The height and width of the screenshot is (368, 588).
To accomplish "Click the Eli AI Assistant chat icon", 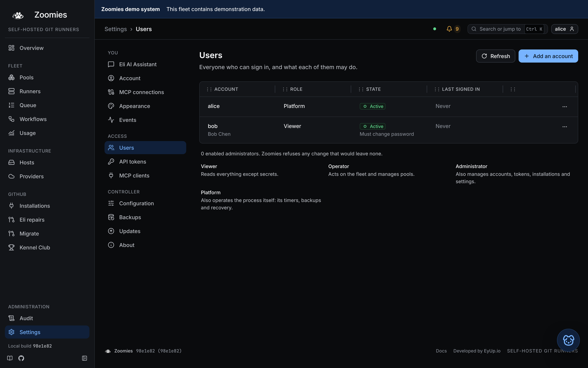I will 111,64.
